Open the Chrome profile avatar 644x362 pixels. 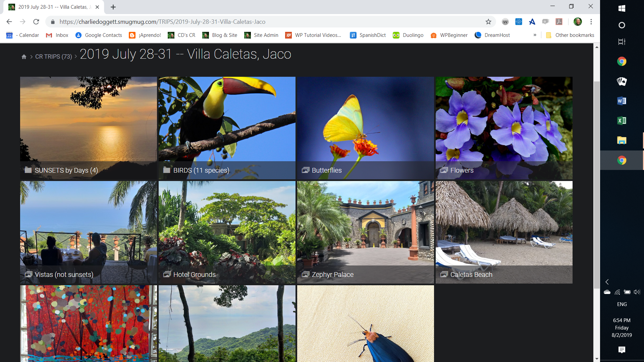(x=578, y=22)
